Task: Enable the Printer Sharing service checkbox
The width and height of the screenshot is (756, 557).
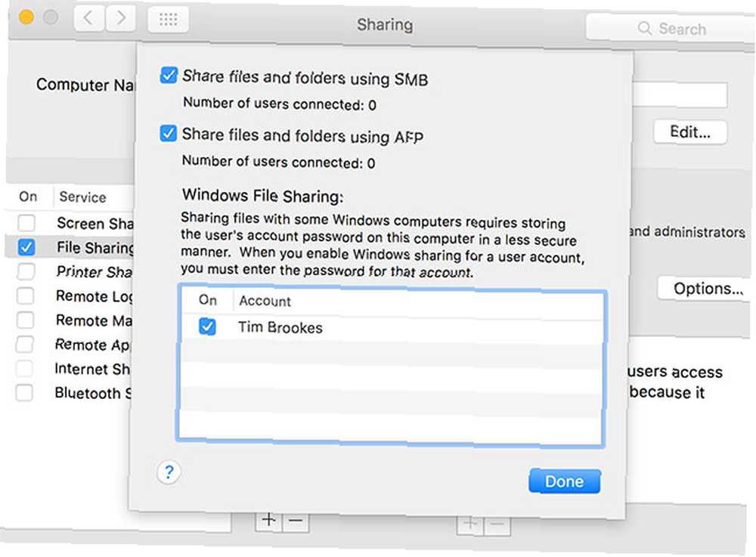Action: click(26, 271)
